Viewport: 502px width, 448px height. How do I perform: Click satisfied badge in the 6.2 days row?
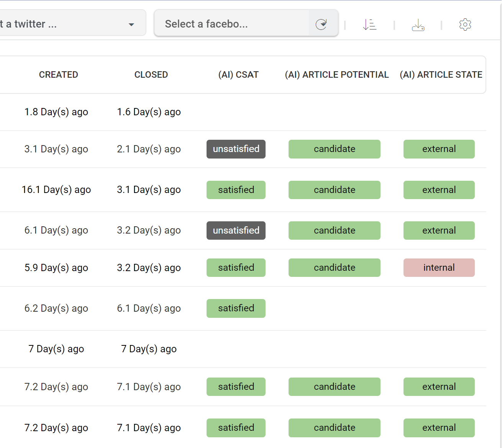[x=236, y=308]
